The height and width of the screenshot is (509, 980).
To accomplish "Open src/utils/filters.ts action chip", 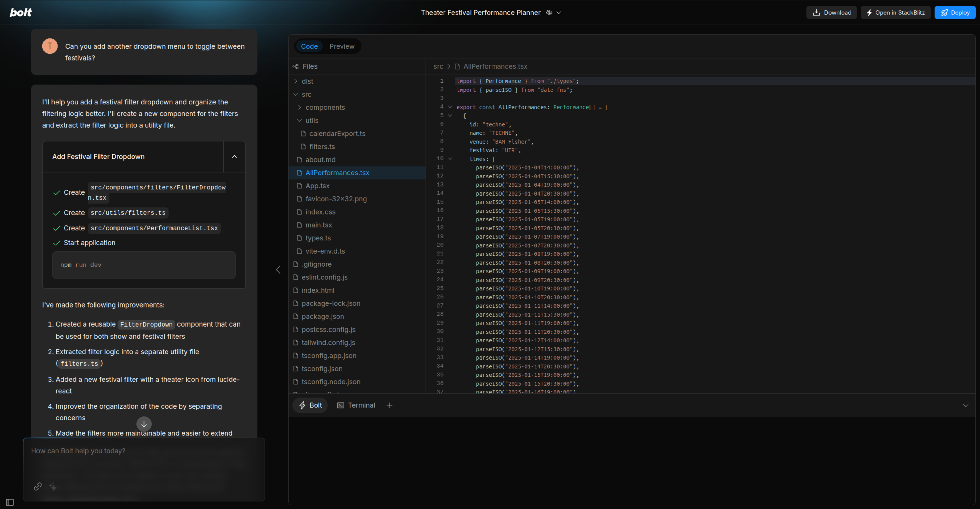I will click(128, 213).
